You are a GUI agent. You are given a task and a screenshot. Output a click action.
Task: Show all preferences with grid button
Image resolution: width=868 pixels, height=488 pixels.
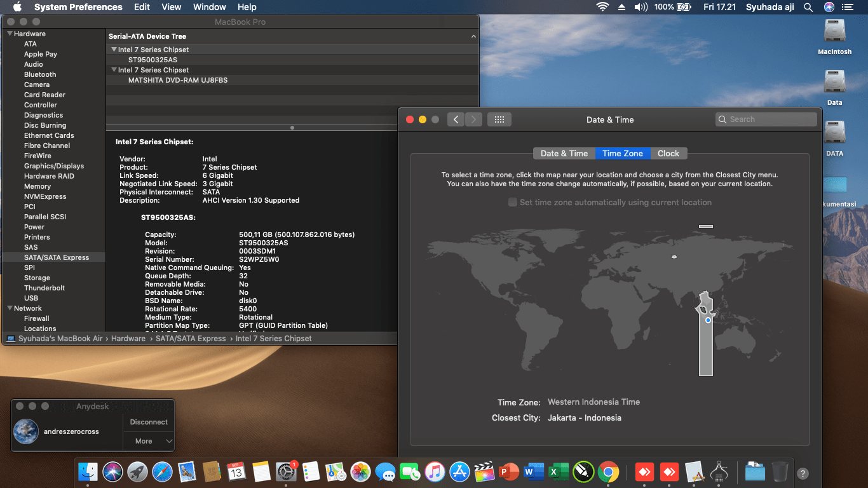pyautogui.click(x=499, y=119)
